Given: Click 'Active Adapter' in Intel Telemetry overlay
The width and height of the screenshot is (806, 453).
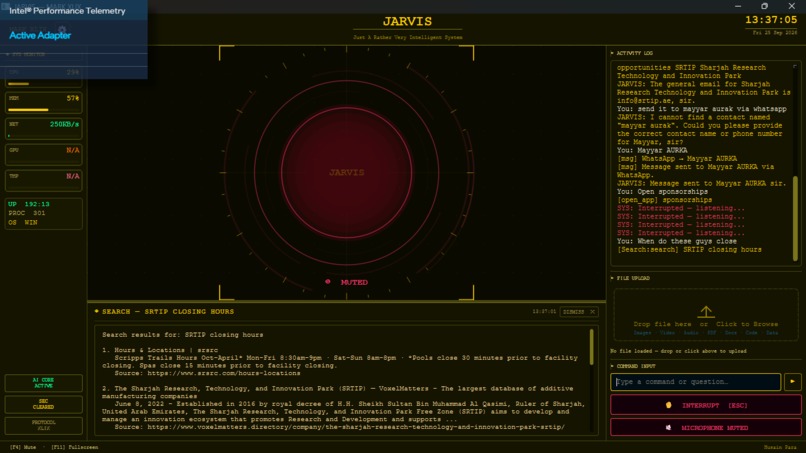Looking at the screenshot, I should pyautogui.click(x=40, y=35).
